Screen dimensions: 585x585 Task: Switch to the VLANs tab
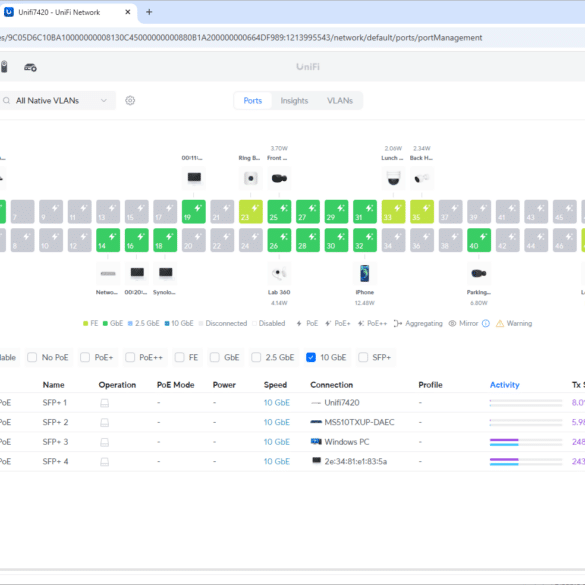(x=340, y=101)
